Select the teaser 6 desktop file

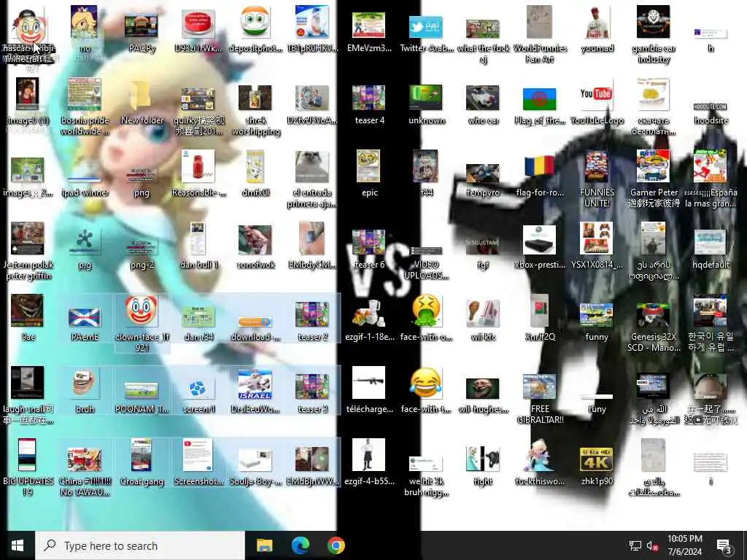point(368,249)
